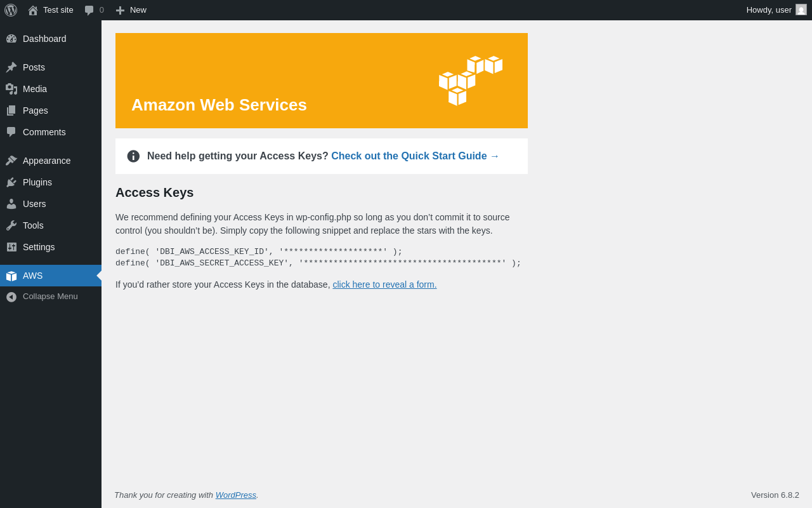
Task: Click the comments bubble icon in admin bar
Action: pyautogui.click(x=89, y=10)
